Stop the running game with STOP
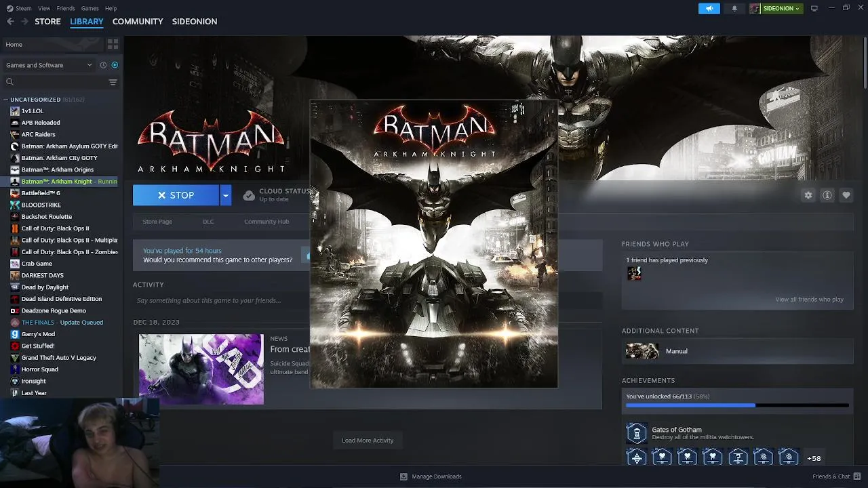The height and width of the screenshot is (488, 868). coord(176,195)
